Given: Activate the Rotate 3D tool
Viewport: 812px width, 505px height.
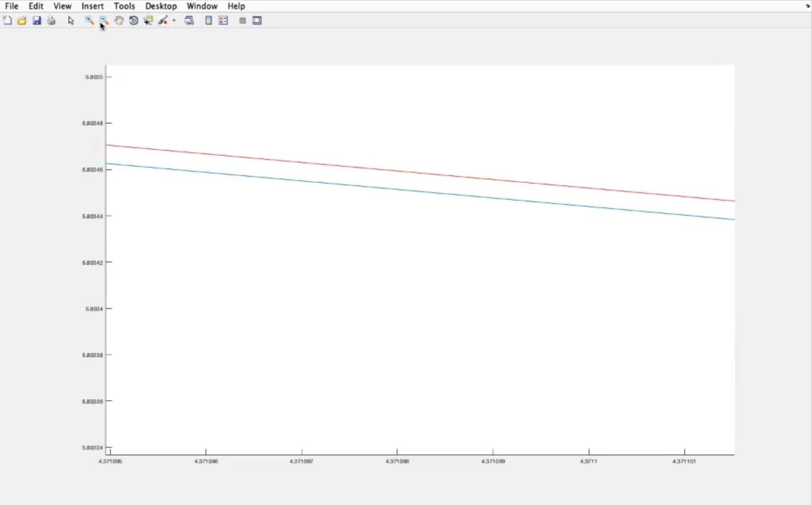Looking at the screenshot, I should coord(134,20).
